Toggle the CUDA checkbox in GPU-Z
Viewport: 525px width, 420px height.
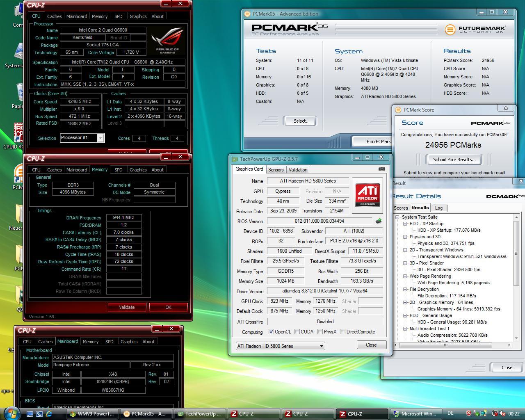tap(297, 332)
